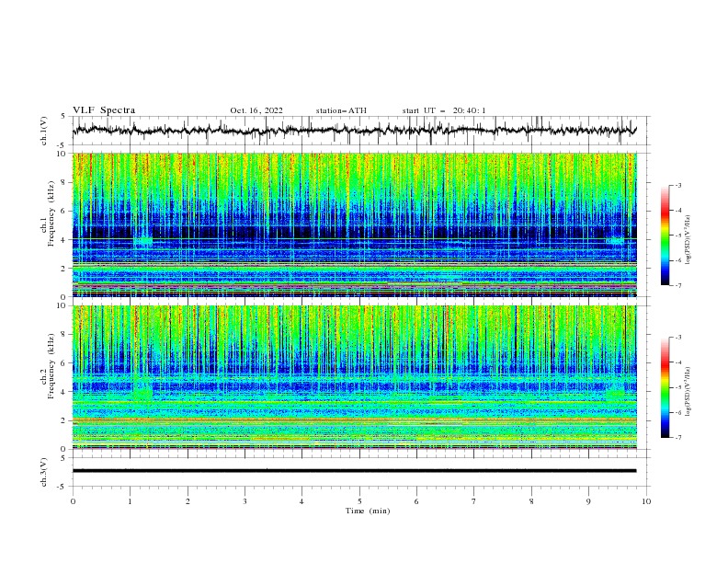Click the "-3" tick on lower color bar

[x=677, y=338]
